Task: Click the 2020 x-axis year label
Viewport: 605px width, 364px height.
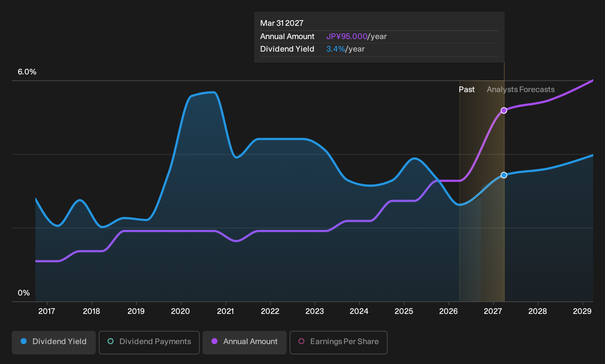Action: click(181, 311)
